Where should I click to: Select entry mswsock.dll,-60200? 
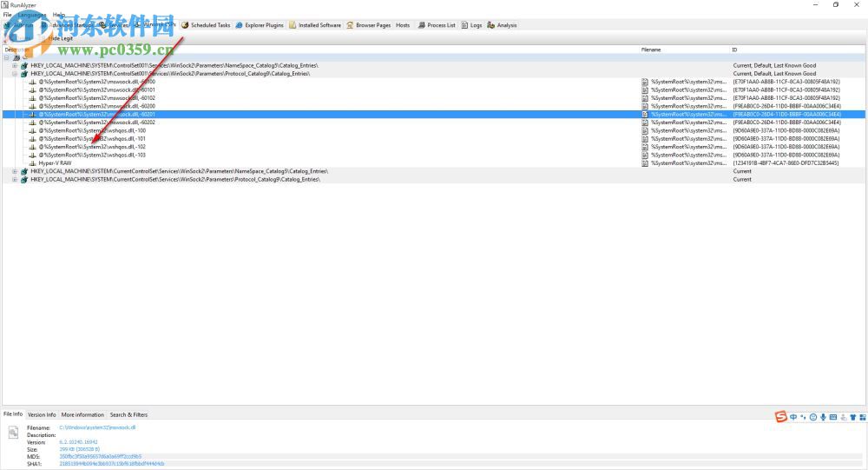(x=97, y=106)
